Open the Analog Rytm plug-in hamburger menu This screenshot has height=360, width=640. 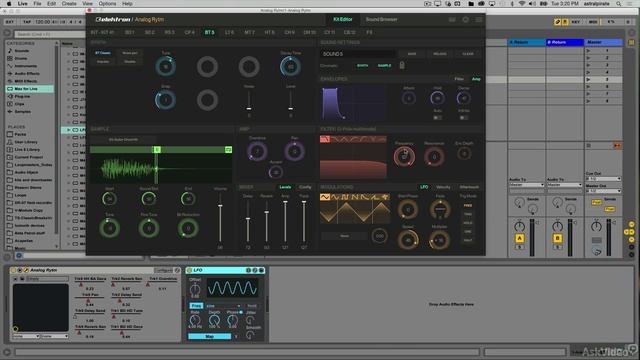click(478, 19)
